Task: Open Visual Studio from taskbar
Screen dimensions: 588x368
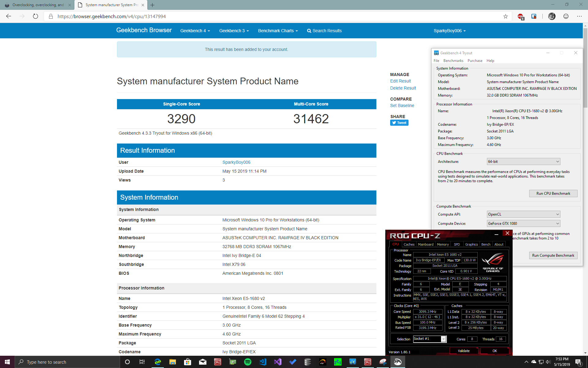Action: click(278, 362)
